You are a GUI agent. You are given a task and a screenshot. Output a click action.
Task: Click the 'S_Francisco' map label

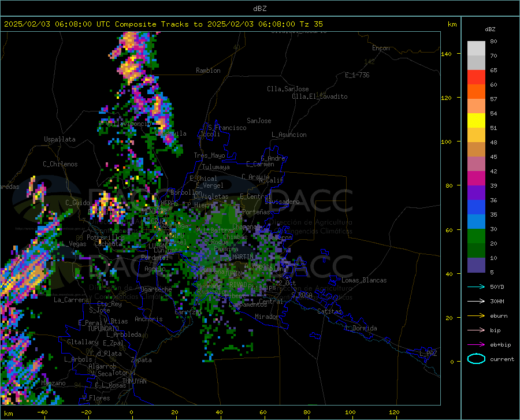point(227,128)
